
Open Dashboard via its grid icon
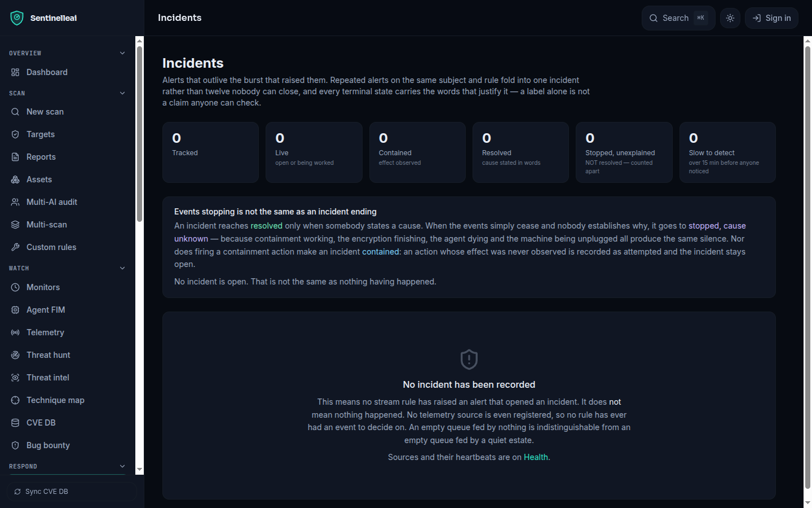tap(15, 72)
